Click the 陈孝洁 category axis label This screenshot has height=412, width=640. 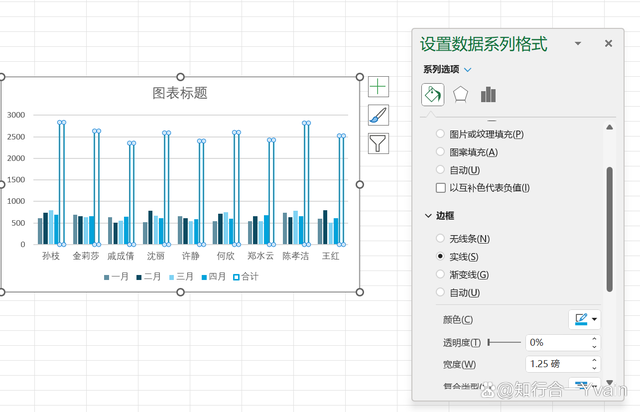click(x=296, y=256)
